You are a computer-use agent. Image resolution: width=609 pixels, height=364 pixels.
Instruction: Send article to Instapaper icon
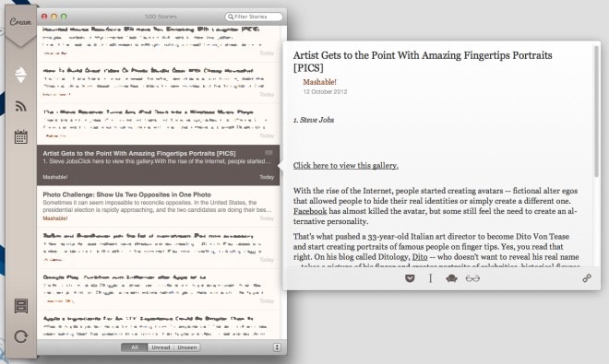point(430,278)
